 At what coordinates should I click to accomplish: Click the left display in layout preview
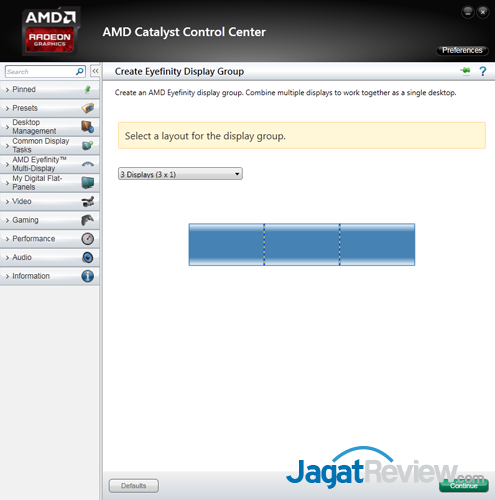226,244
